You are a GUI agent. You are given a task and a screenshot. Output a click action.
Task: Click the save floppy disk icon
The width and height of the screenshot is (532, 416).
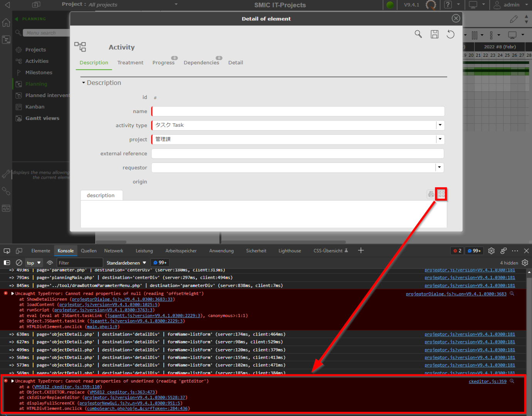[434, 34]
